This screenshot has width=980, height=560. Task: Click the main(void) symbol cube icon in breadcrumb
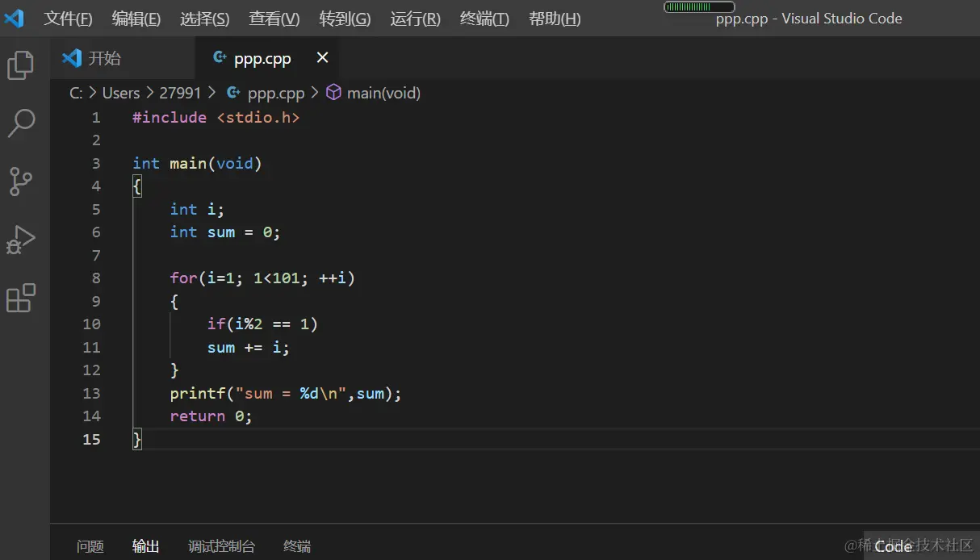(x=333, y=93)
